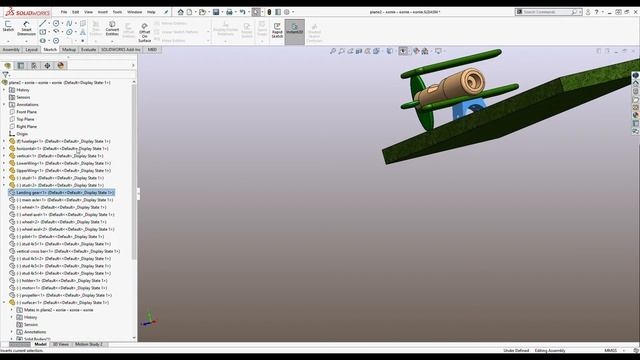The height and width of the screenshot is (360, 640).
Task: Open DisplayManager tab icon
Action: pos(61,66)
